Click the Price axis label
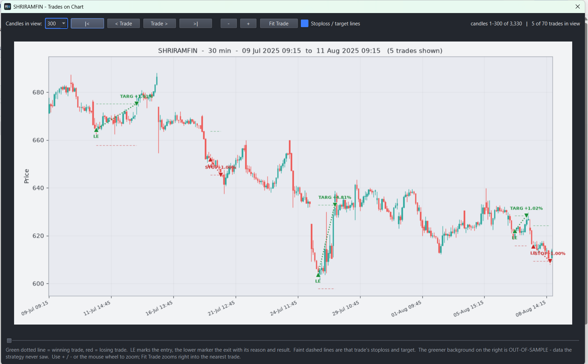The width and height of the screenshot is (588, 364). (x=26, y=176)
